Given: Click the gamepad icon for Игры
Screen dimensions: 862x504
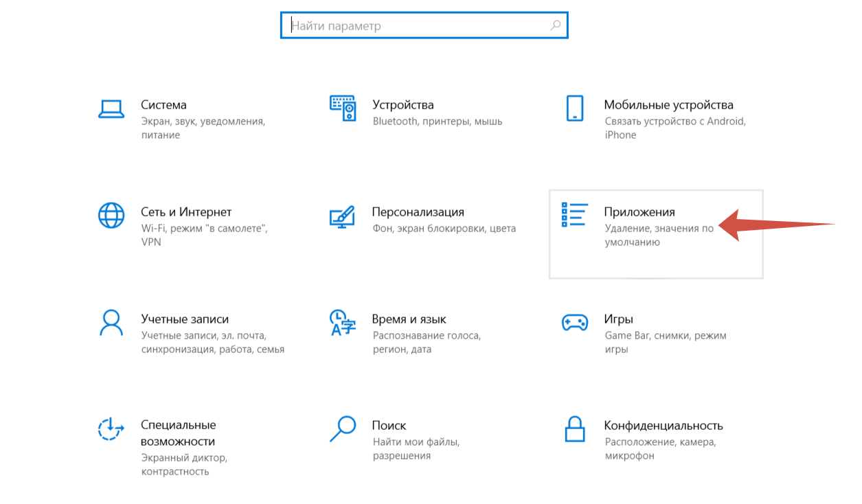Looking at the screenshot, I should 574,322.
